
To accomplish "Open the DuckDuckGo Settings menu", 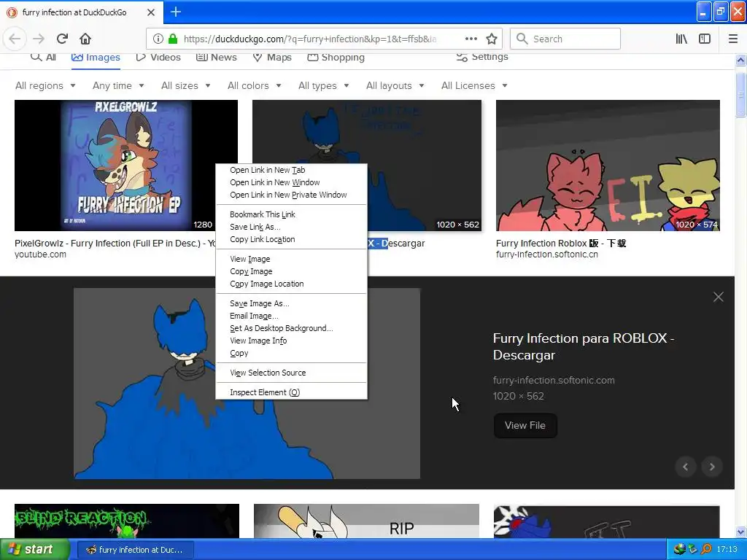I will [x=482, y=57].
